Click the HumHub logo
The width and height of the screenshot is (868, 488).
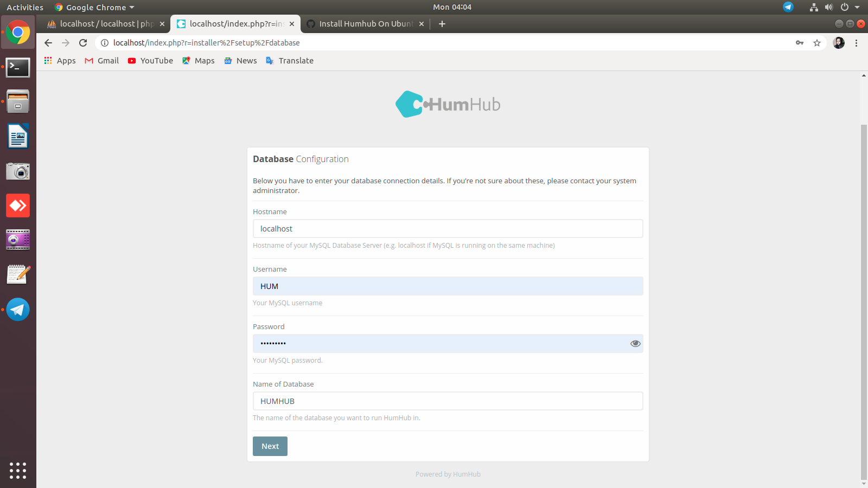(x=448, y=104)
